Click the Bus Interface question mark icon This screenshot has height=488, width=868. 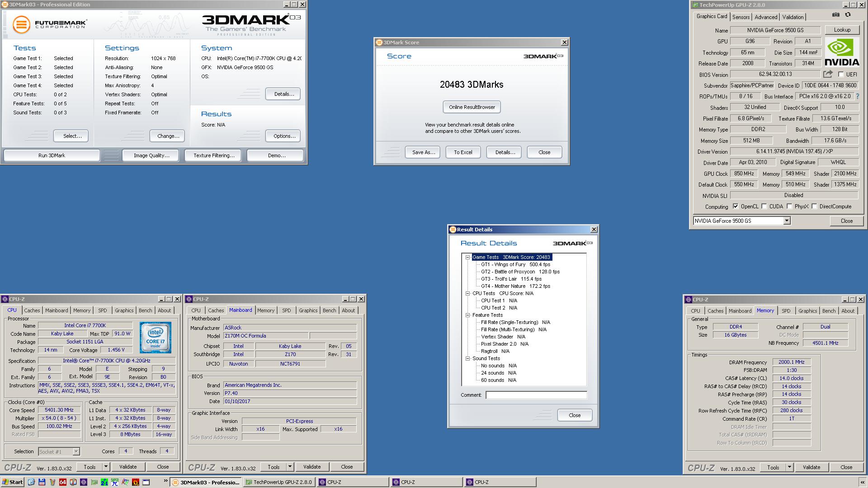[x=858, y=96]
